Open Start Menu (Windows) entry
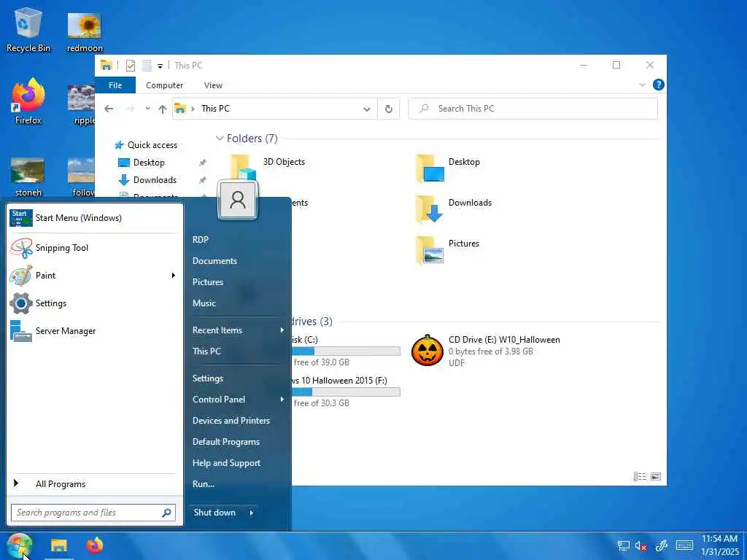Screen dimensions: 747x560 pyautogui.click(x=93, y=218)
